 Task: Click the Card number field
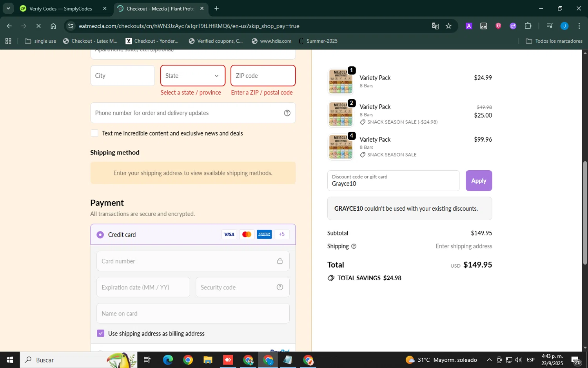[193, 261]
